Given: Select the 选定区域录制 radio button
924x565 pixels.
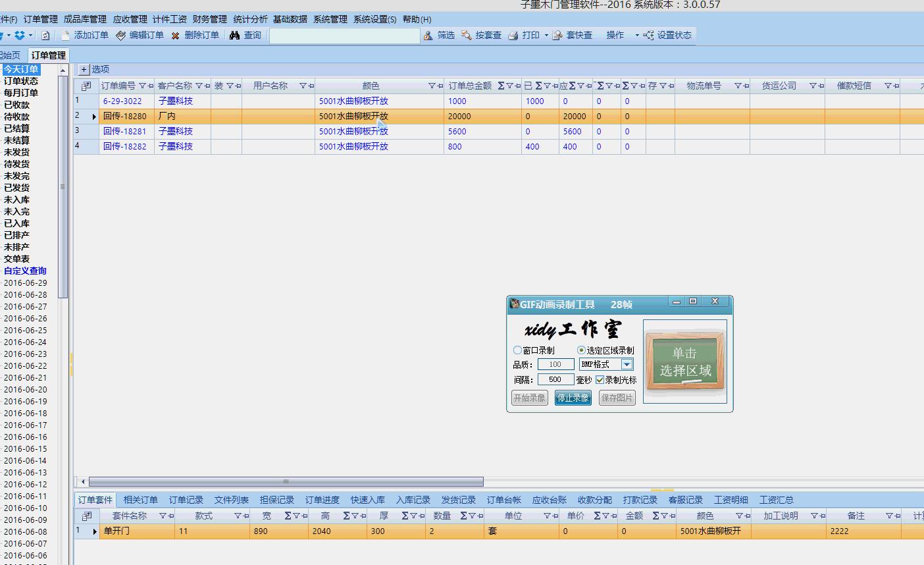Looking at the screenshot, I should [x=581, y=350].
